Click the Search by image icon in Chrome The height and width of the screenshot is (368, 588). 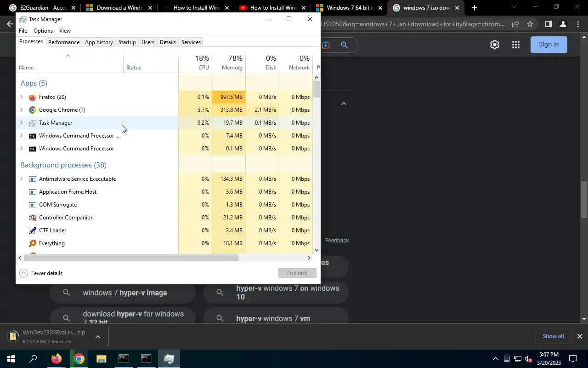coord(326,45)
